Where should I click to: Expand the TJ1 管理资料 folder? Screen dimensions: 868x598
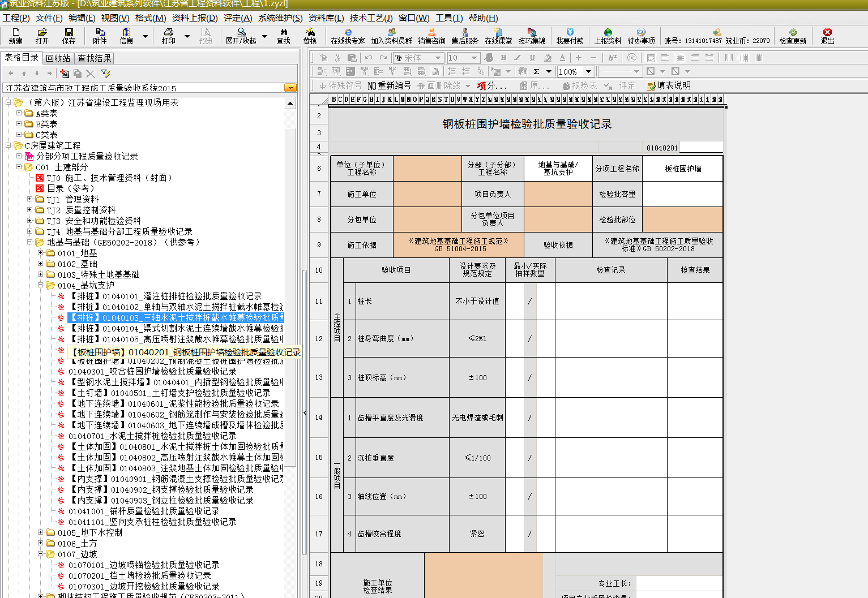click(x=29, y=199)
